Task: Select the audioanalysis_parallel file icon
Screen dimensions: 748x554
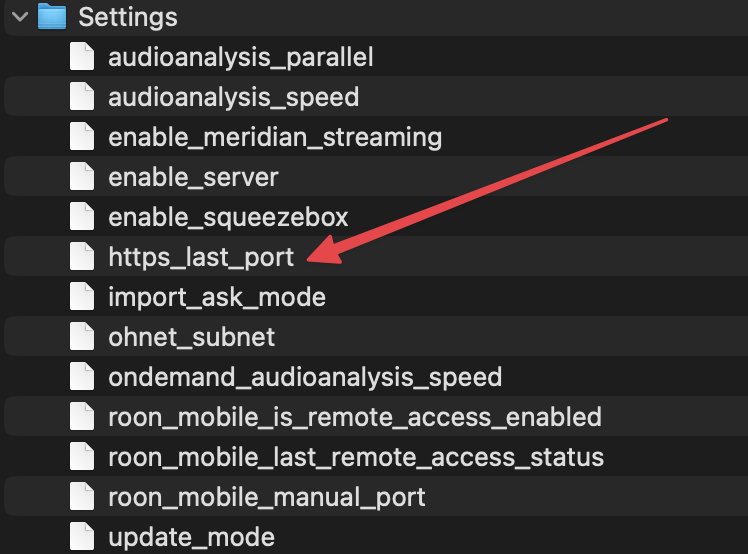Action: pos(82,57)
